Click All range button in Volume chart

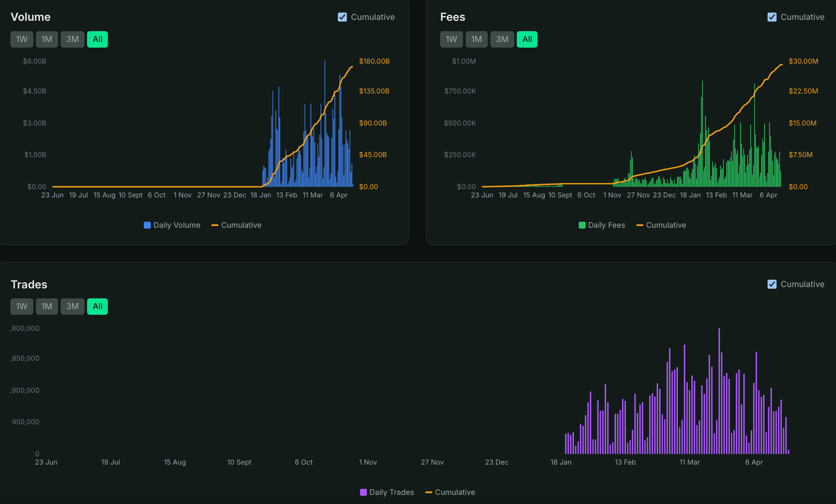[97, 39]
